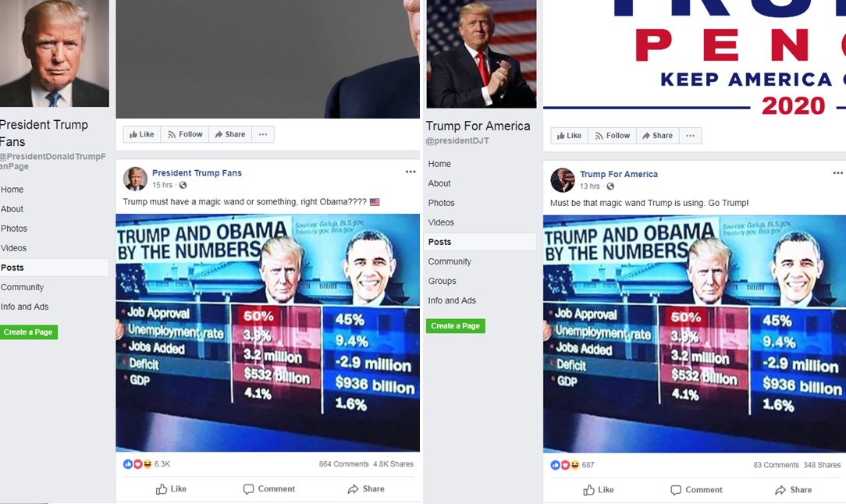This screenshot has width=846, height=504.
Task: Select Community in President Trump Fans sidebar
Action: tap(22, 287)
